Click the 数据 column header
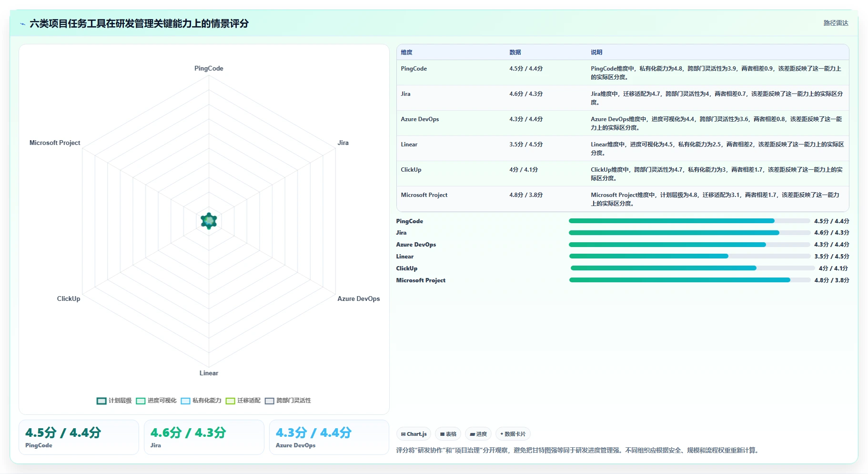 [x=515, y=52]
